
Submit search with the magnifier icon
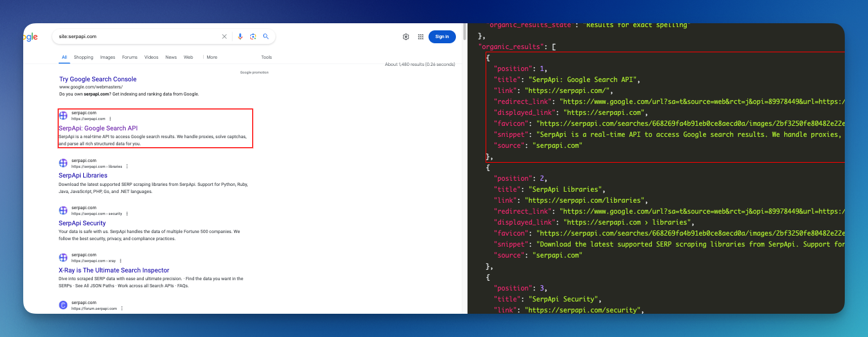[x=266, y=37]
